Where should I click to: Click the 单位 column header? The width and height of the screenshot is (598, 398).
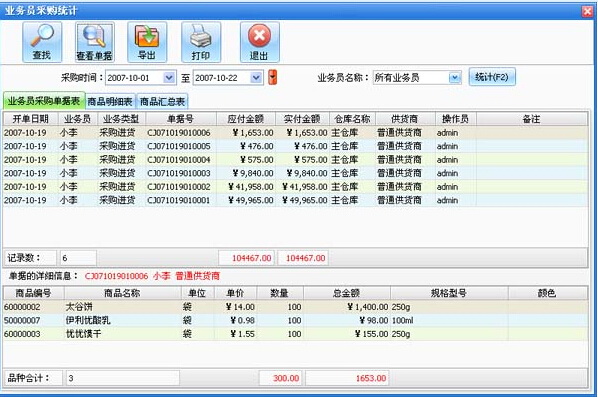point(197,293)
